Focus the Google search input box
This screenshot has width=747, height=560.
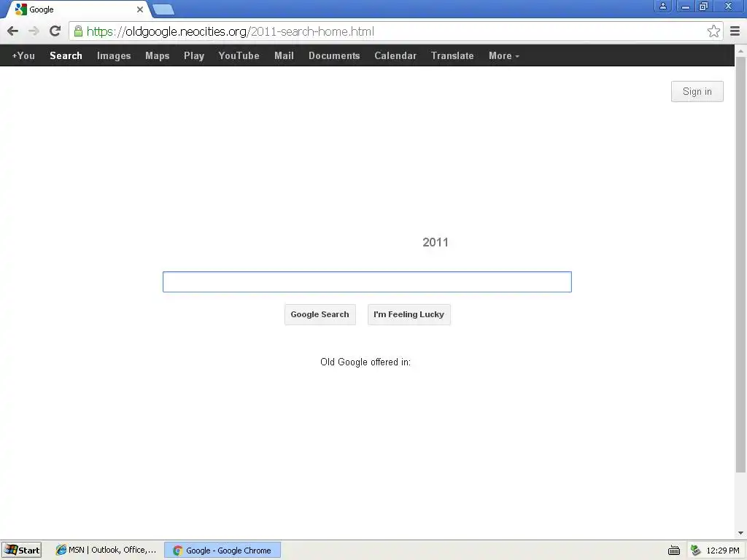[x=367, y=282]
